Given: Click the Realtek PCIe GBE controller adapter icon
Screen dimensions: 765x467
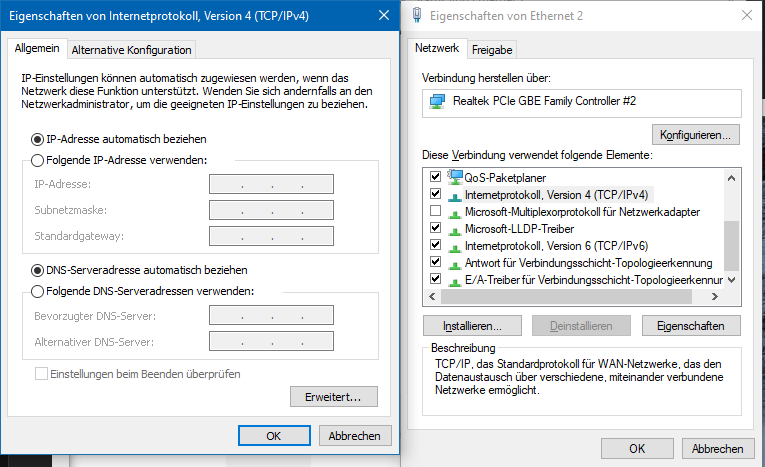Looking at the screenshot, I should click(437, 102).
